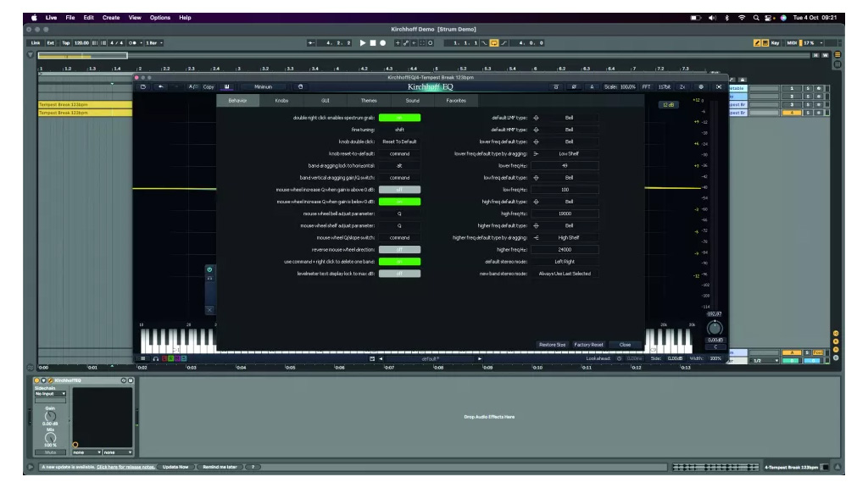Open the 'fine tuning' key dropdown
The height and width of the screenshot is (488, 868).
(x=400, y=130)
